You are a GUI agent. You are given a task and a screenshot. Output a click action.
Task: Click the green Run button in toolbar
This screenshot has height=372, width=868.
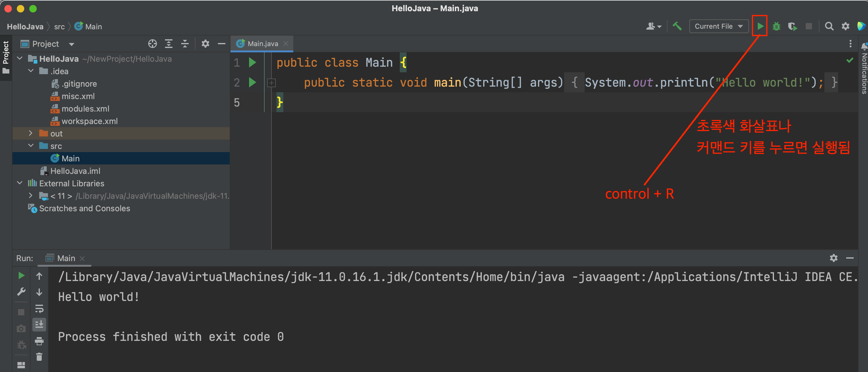coord(760,26)
